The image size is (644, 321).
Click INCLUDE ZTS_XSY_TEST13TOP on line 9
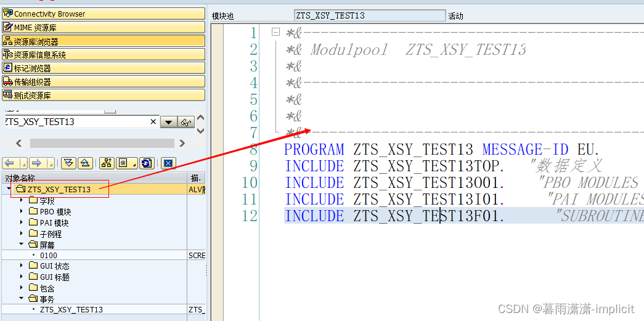pyautogui.click(x=393, y=166)
